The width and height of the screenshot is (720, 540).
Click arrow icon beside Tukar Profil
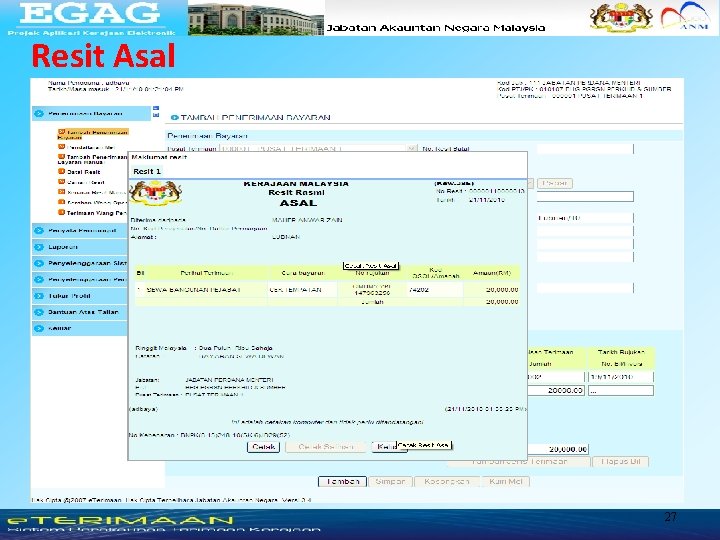coord(39,296)
